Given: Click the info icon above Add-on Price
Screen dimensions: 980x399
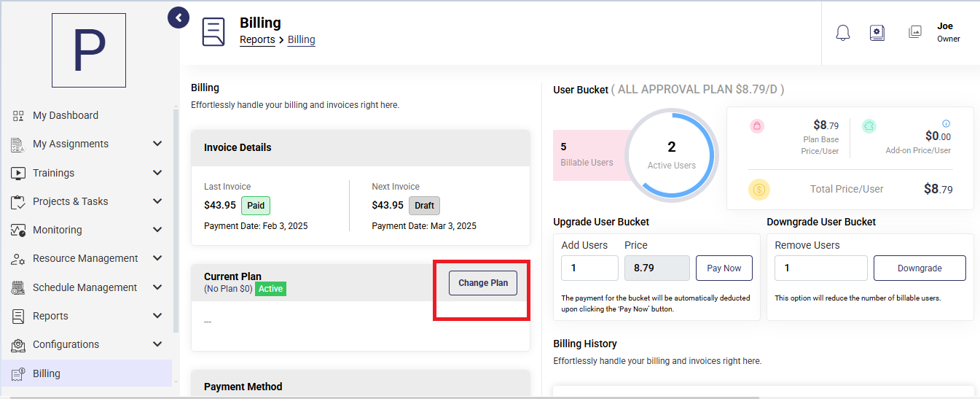Looking at the screenshot, I should coord(946,123).
